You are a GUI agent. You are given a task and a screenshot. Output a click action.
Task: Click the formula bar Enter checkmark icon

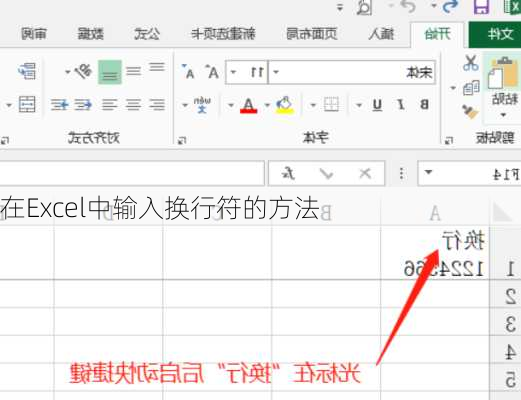click(326, 173)
